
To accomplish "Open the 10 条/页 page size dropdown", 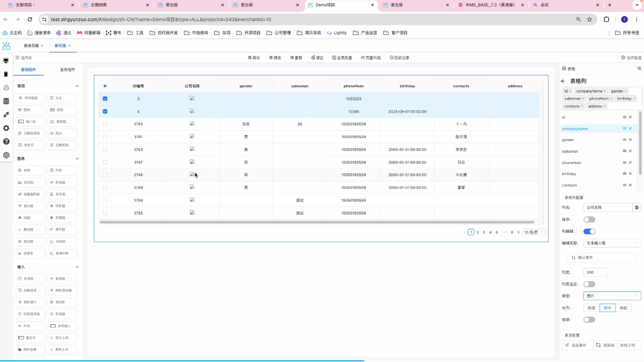I will [534, 232].
